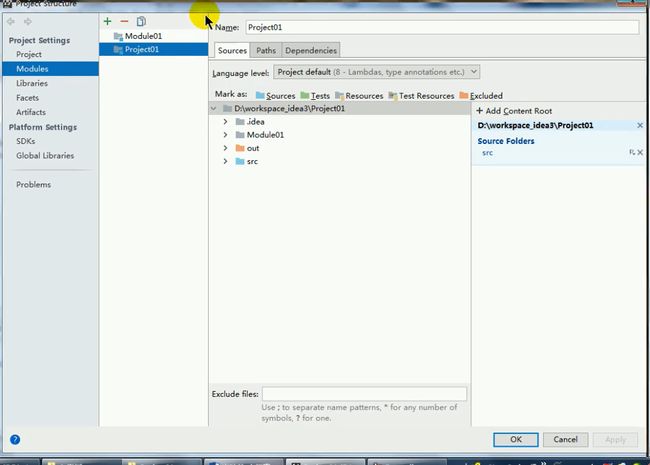The width and height of the screenshot is (650, 465).
Task: Open the SDKs platform settings
Action: [25, 141]
